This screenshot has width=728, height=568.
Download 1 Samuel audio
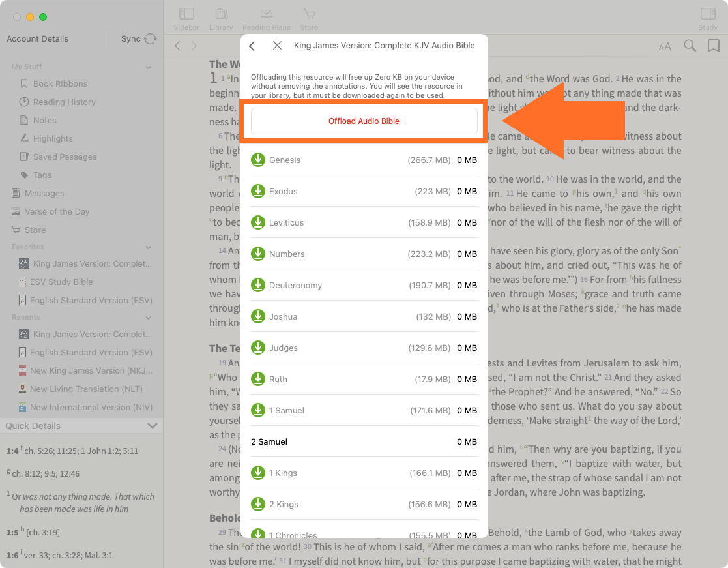click(x=258, y=410)
